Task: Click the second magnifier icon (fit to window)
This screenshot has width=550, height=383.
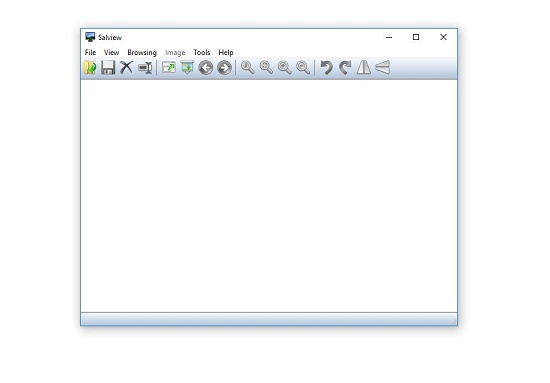Action: click(x=266, y=67)
